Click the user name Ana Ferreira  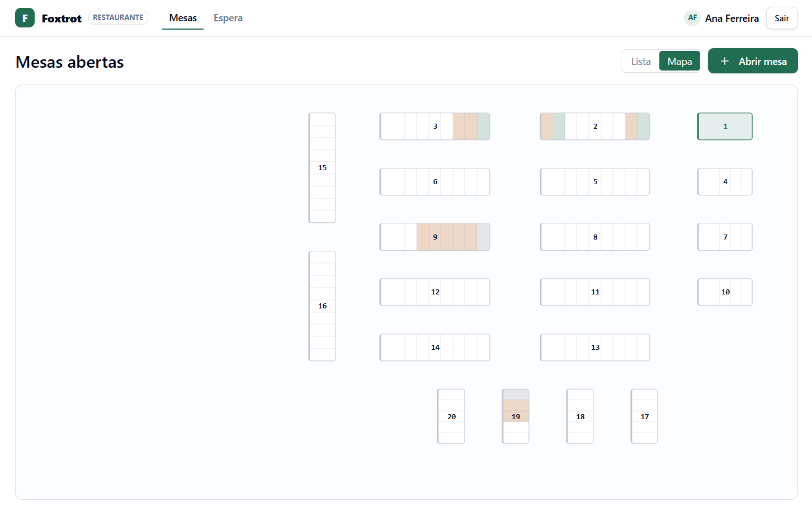(731, 18)
